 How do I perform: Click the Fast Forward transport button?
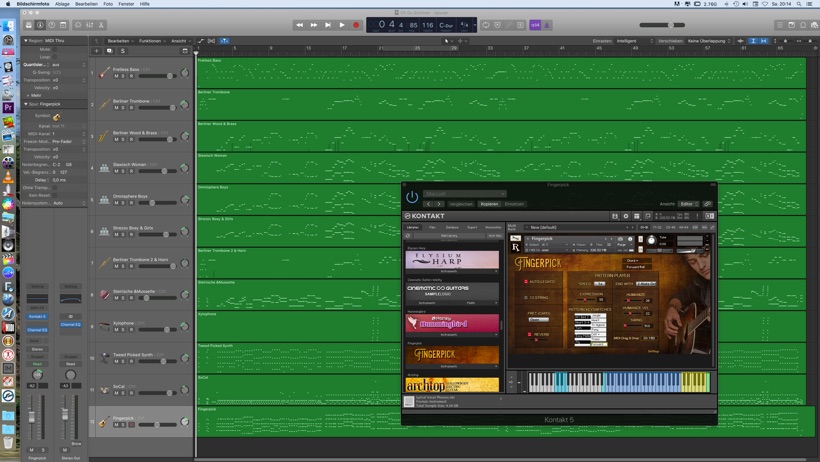pos(314,25)
